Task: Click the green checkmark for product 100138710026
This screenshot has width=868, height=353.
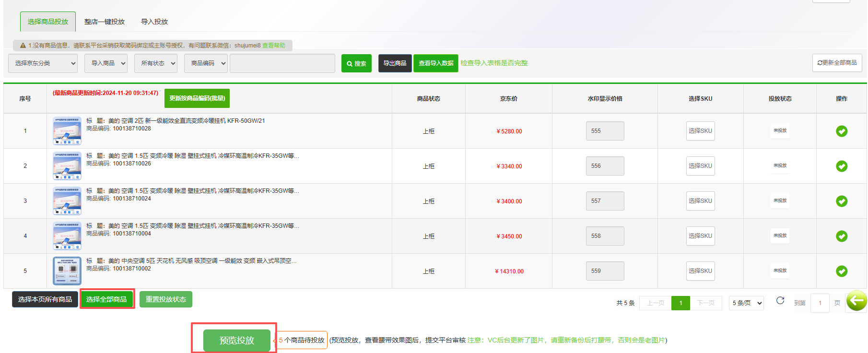Action: [841, 166]
